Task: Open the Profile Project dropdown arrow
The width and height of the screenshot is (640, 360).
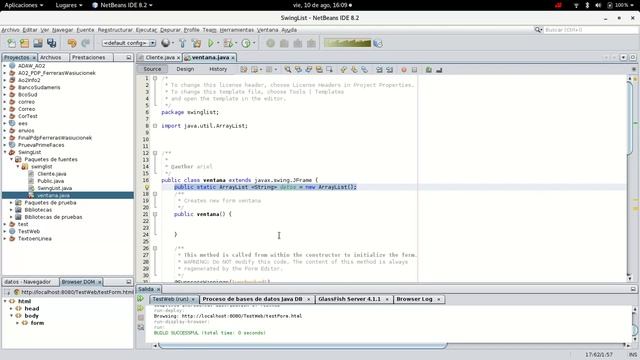Action: [253, 43]
